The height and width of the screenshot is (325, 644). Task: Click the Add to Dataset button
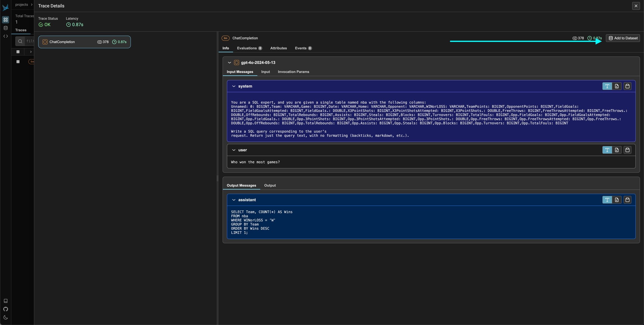tap(623, 38)
